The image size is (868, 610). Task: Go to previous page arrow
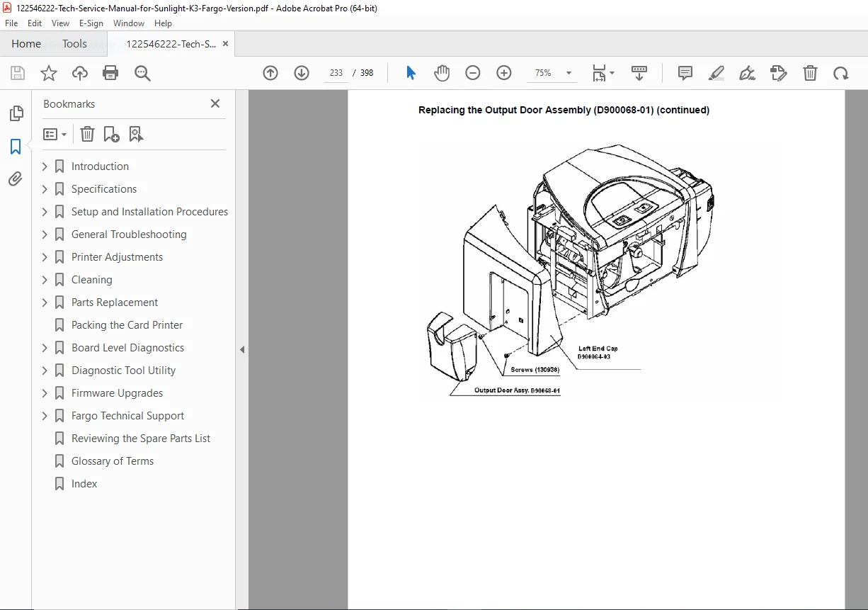pos(270,73)
